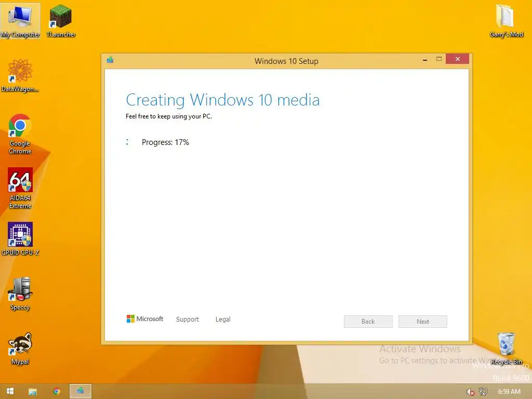Click 'Feel free to keep using your PC.'
The image size is (532, 399).
point(169,116)
